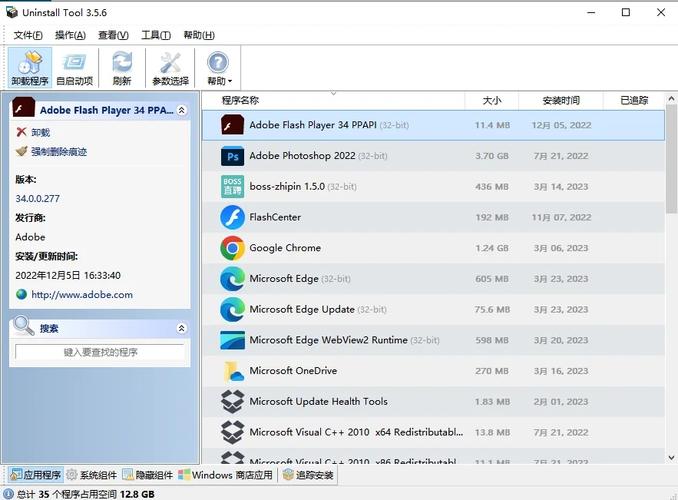Click the vertical scrollbar thumb

coord(672,161)
